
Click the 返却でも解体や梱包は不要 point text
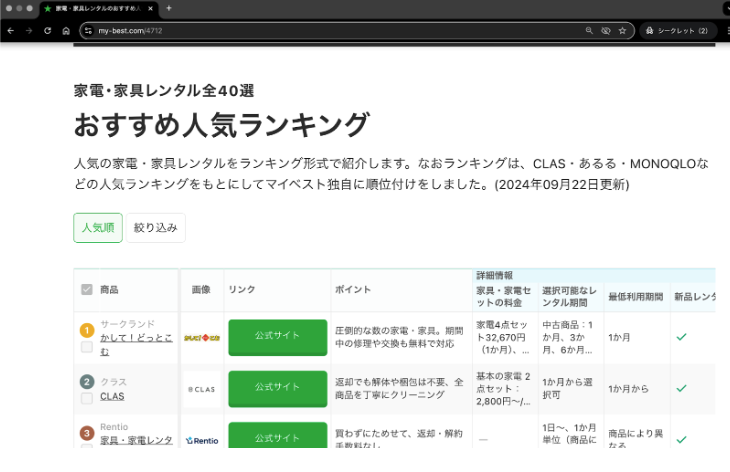(399, 388)
